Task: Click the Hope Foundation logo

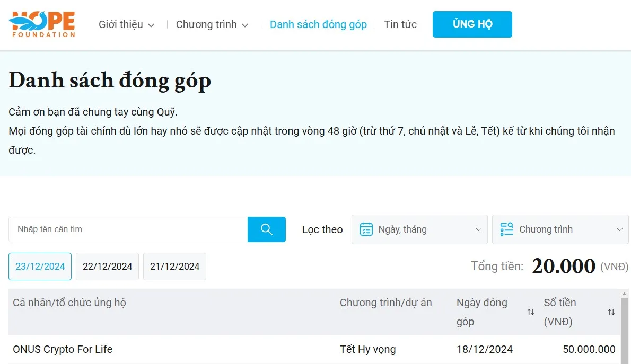Action: (x=42, y=24)
